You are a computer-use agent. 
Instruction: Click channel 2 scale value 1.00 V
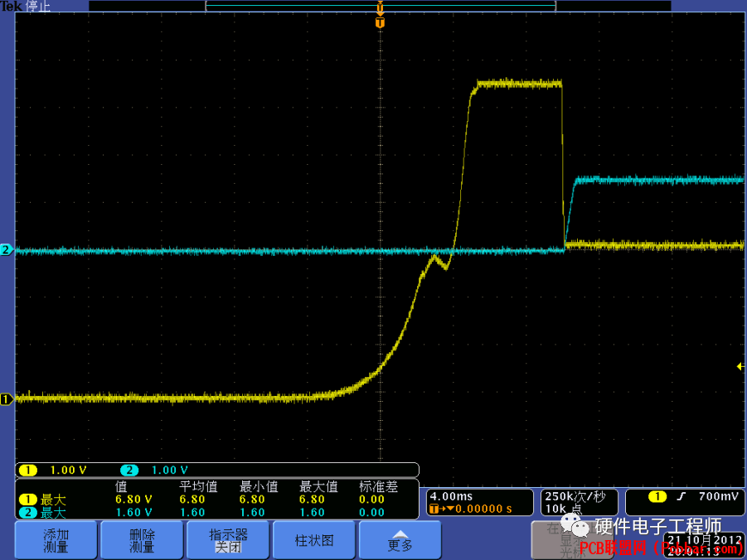[x=169, y=471]
